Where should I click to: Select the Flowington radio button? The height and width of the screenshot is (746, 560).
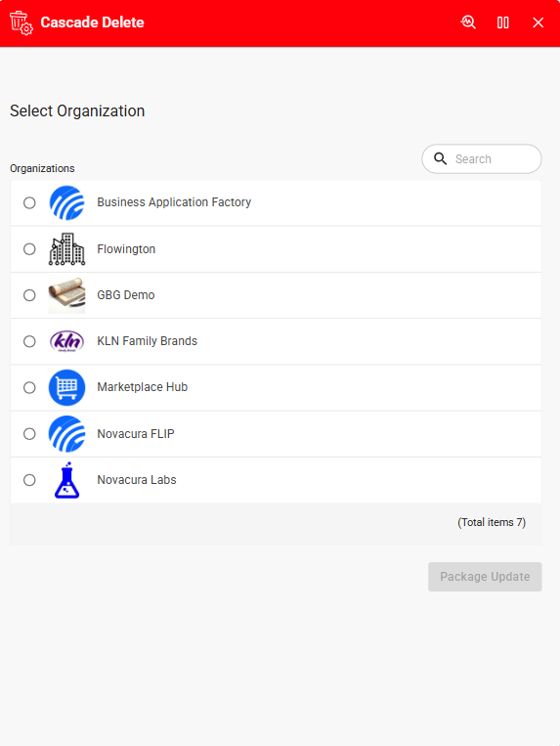(x=29, y=248)
